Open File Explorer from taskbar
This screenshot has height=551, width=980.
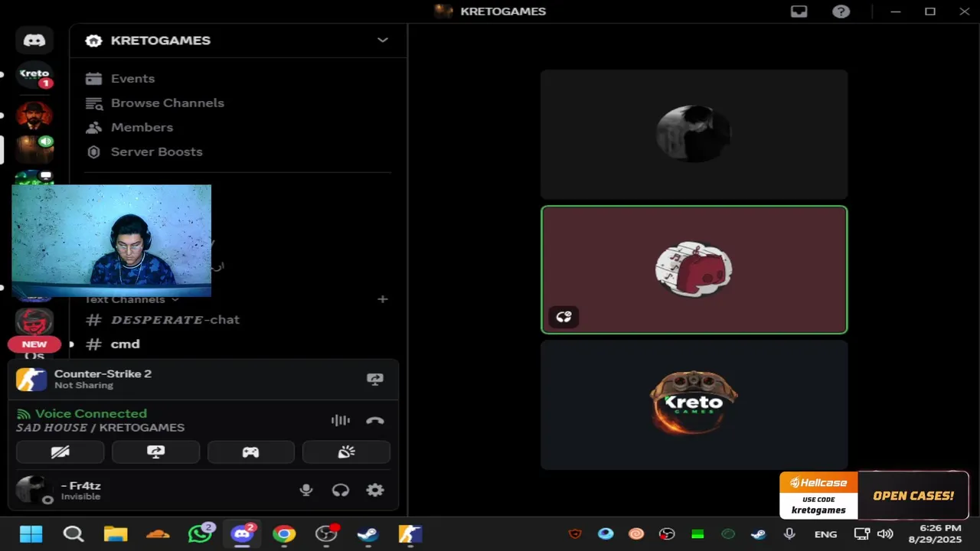116,534
